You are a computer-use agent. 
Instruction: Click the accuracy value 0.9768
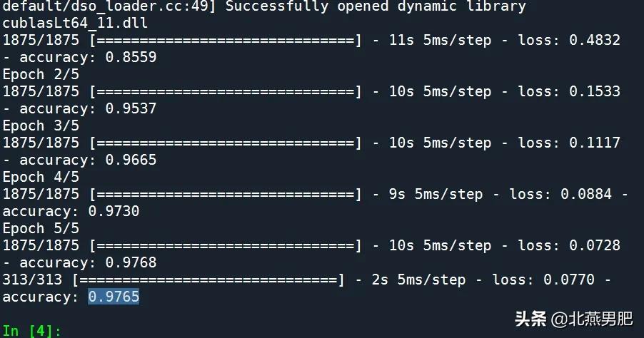pyautogui.click(x=131, y=262)
